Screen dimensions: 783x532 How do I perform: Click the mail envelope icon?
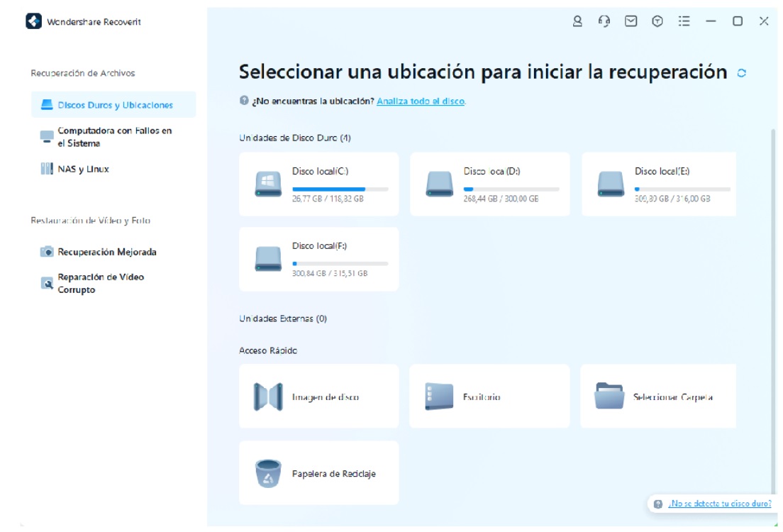coord(631,21)
